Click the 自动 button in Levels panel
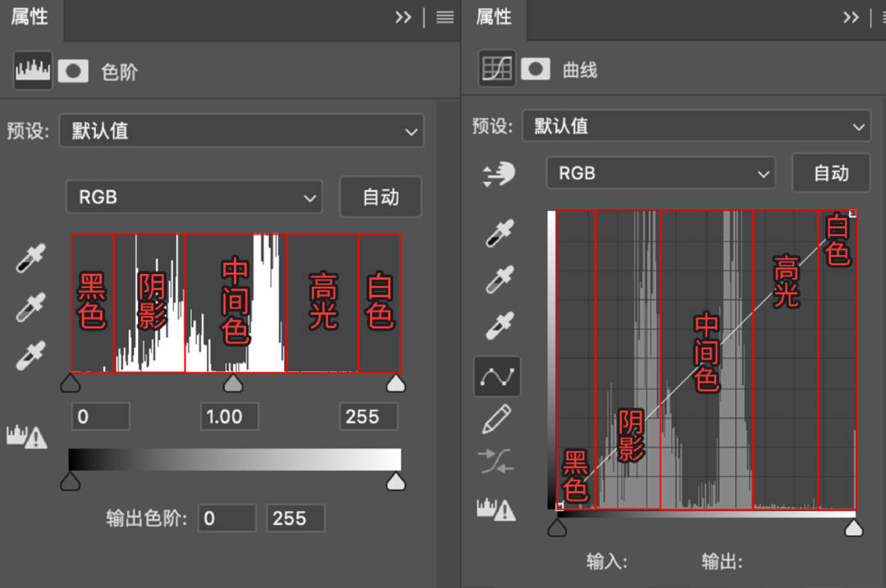This screenshot has height=588, width=886. [x=381, y=197]
